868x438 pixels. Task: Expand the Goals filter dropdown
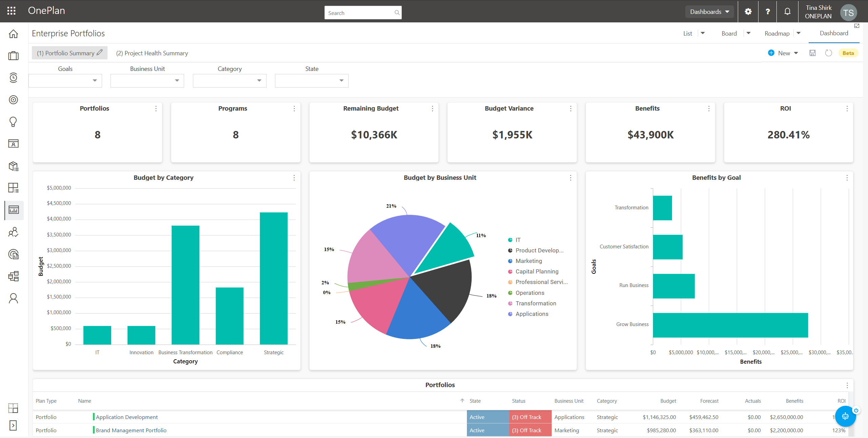coord(65,81)
